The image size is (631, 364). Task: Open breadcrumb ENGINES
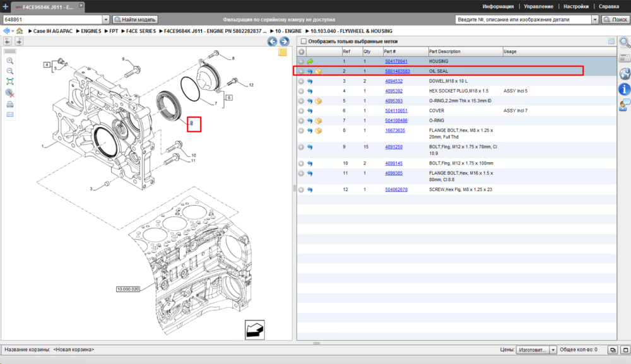pos(91,31)
